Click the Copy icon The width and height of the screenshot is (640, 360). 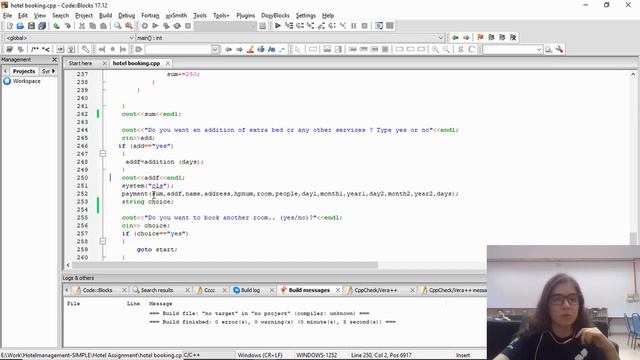pyautogui.click(x=93, y=26)
